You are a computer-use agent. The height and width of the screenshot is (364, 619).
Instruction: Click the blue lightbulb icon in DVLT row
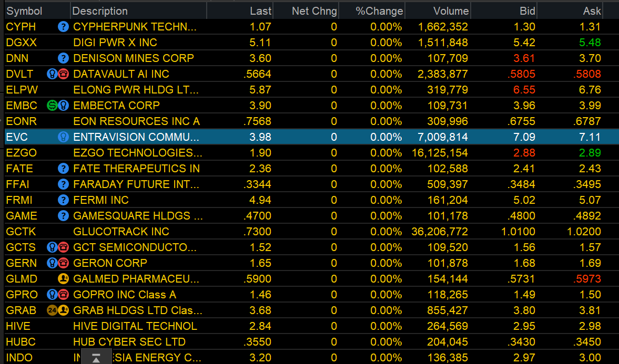click(52, 74)
